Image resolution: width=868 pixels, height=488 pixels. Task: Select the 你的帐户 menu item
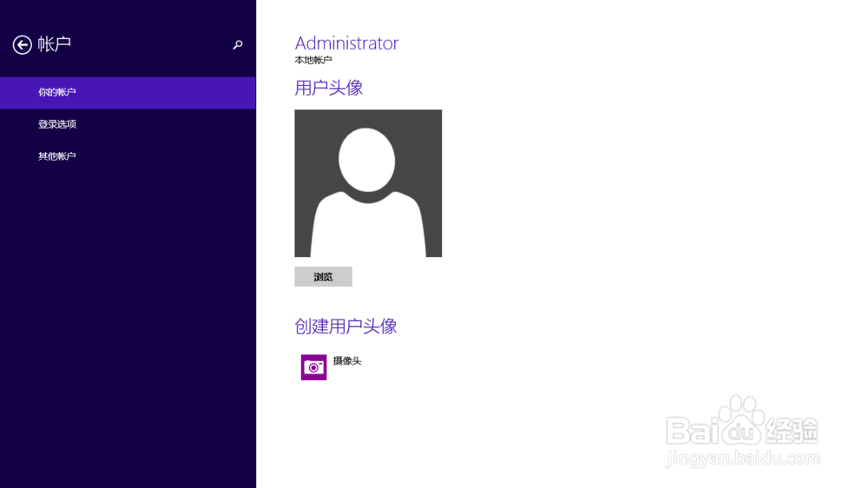(128, 93)
